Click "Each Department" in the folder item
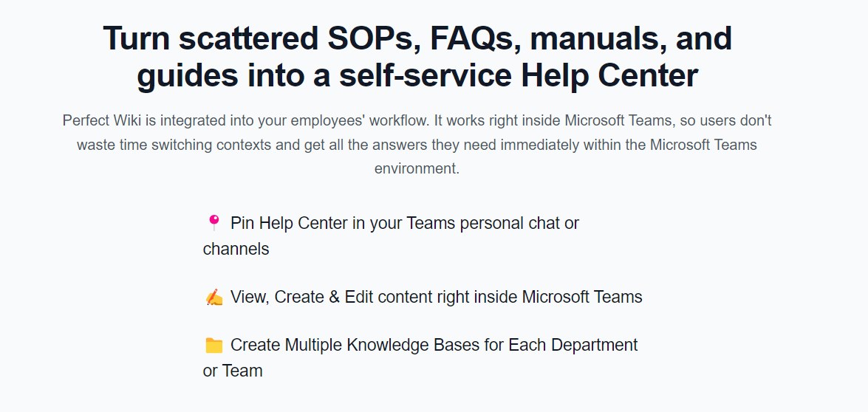 573,345
